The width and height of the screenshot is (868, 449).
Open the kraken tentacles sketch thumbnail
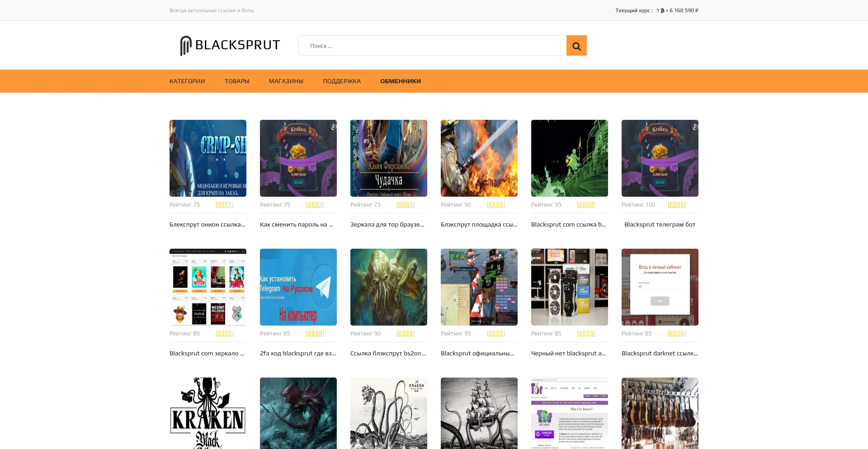tap(389, 413)
